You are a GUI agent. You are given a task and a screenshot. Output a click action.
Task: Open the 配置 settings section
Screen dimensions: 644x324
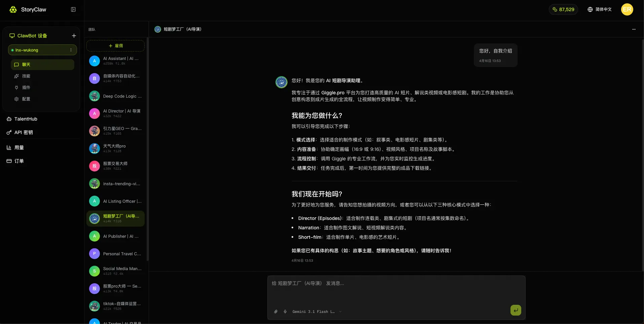pos(42,99)
